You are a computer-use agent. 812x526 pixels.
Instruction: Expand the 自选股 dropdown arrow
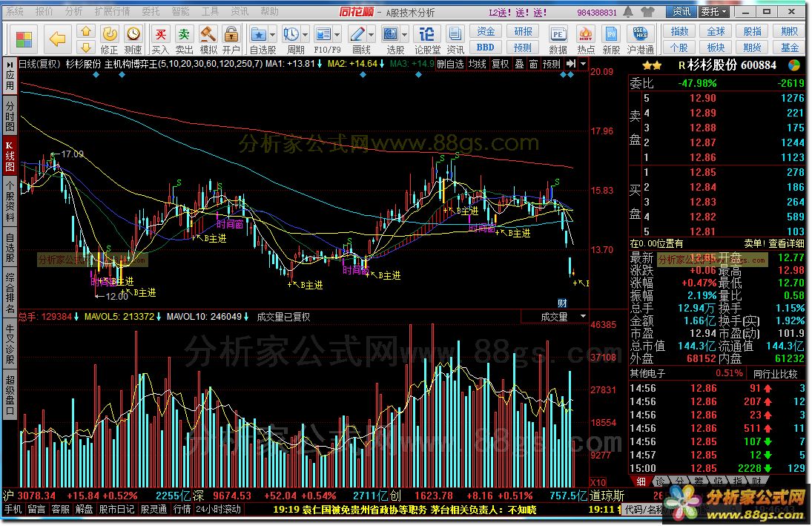272,35
